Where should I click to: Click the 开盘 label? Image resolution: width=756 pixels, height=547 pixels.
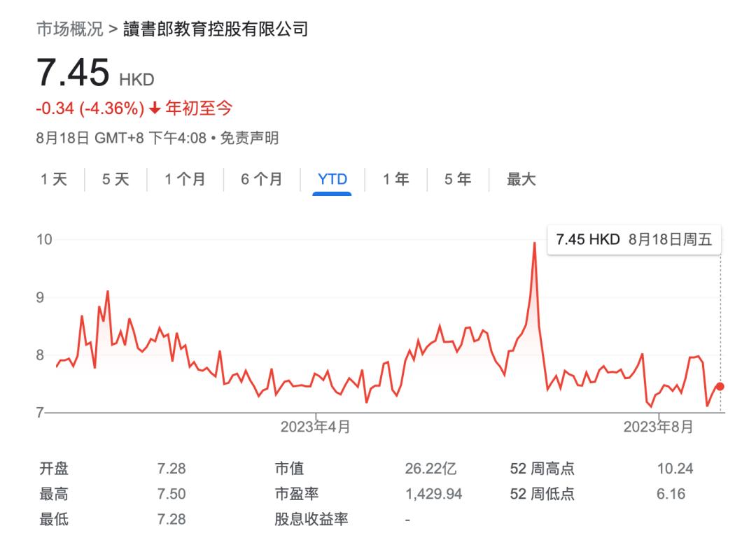[x=54, y=469]
